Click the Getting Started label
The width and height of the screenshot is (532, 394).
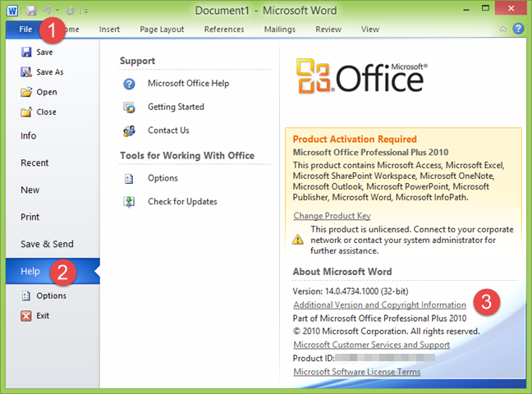[x=176, y=107]
